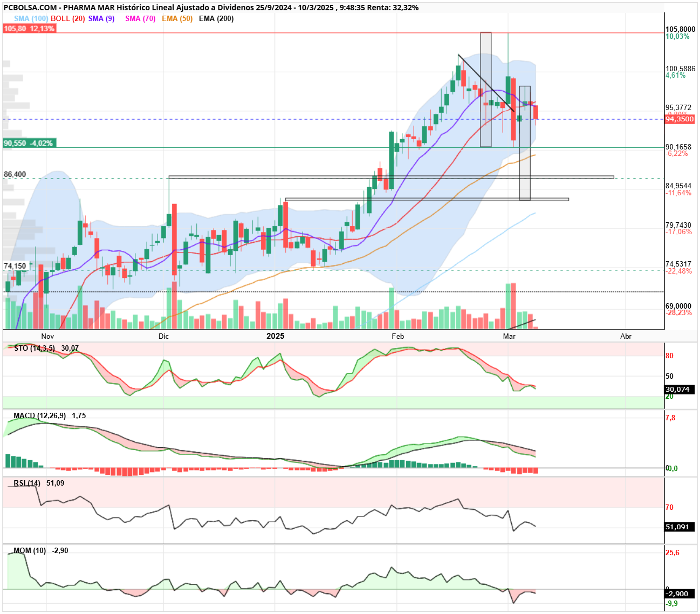Viewport: 700px width, 614px height.
Task: Click the MOM (10) indicator label
Action: click(x=30, y=551)
